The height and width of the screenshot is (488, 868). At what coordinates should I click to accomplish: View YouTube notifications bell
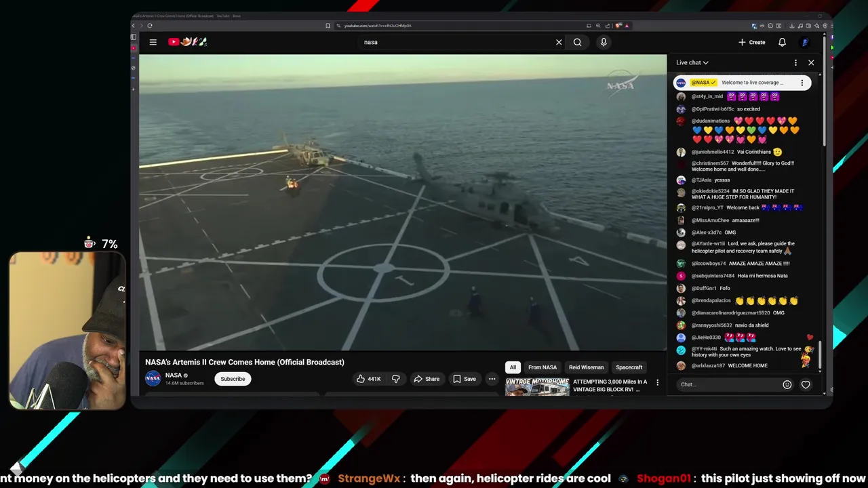(782, 42)
